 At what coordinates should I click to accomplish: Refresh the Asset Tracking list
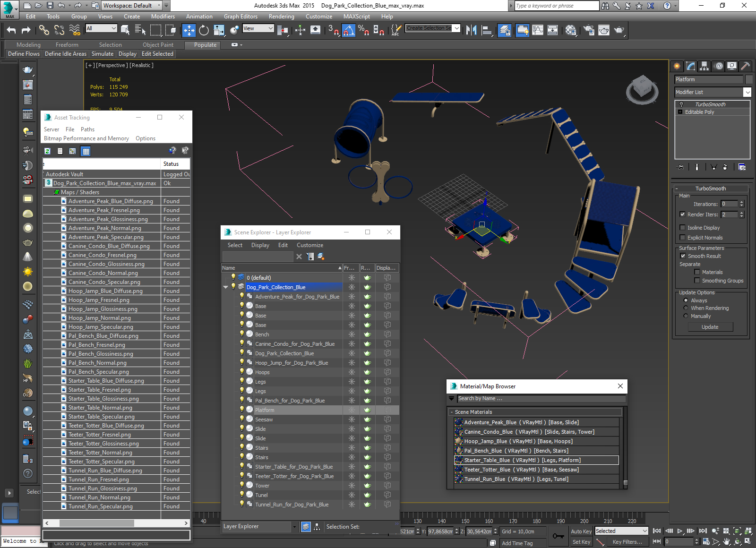[47, 151]
